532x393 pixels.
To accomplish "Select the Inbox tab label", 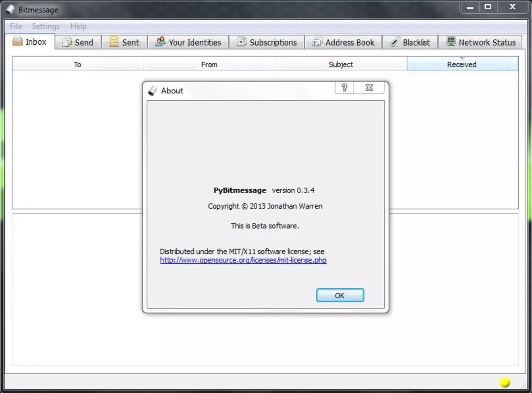I will click(36, 42).
